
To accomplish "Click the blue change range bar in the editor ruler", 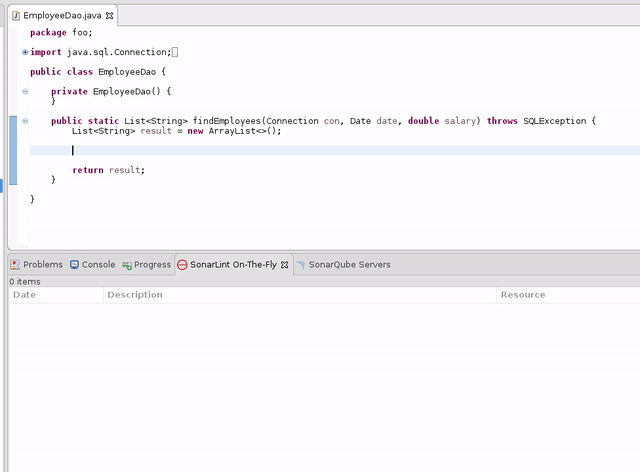I will click(13, 150).
